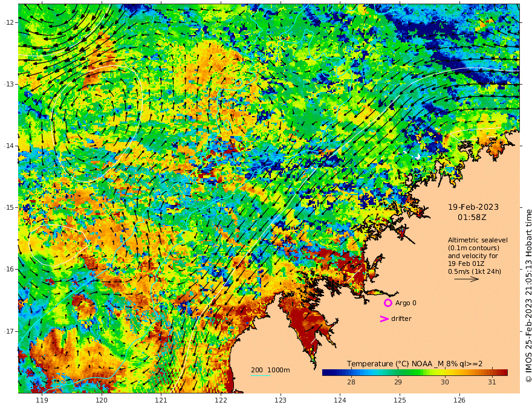Click the 0.5m/s velocity scale arrow

pyautogui.click(x=467, y=279)
